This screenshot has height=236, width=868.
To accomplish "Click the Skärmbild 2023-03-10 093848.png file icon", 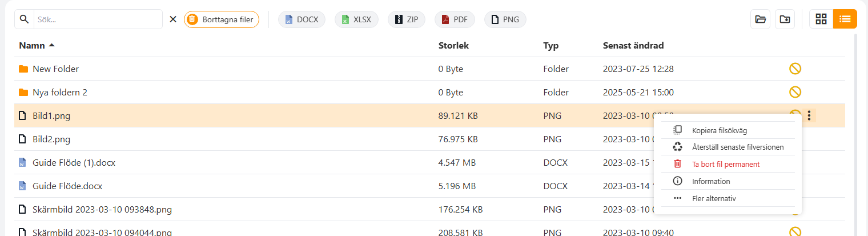I will tap(23, 209).
